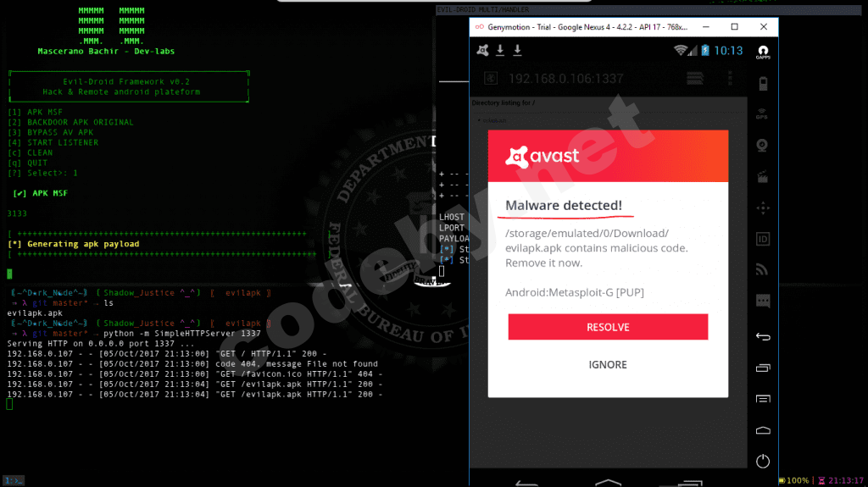Click '[*] Generating apk payload' status line
Image resolution: width=868 pixels, height=487 pixels.
(x=73, y=244)
